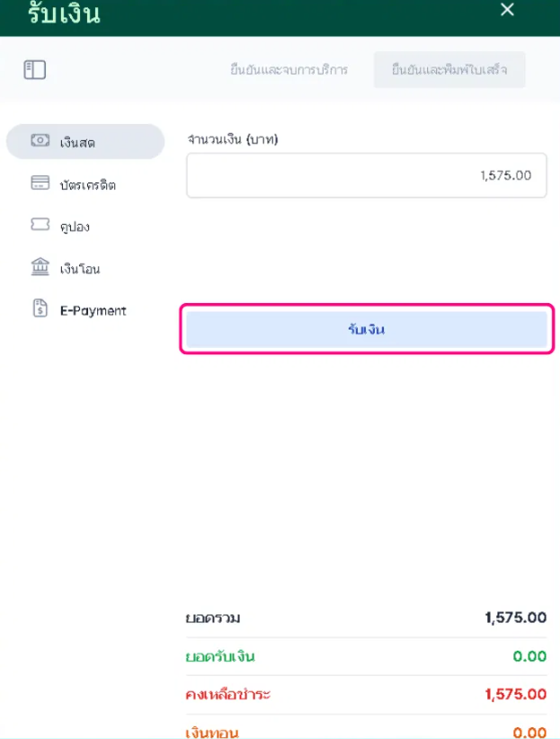This screenshot has height=739, width=560.
Task: Focus the จำนวนเงิน (บาท) amount field
Action: tap(367, 175)
